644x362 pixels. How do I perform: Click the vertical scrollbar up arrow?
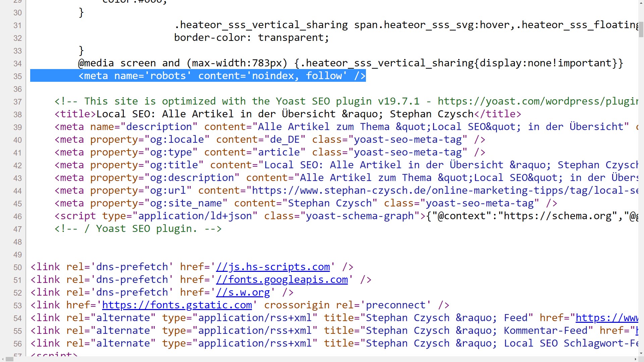click(641, 3)
